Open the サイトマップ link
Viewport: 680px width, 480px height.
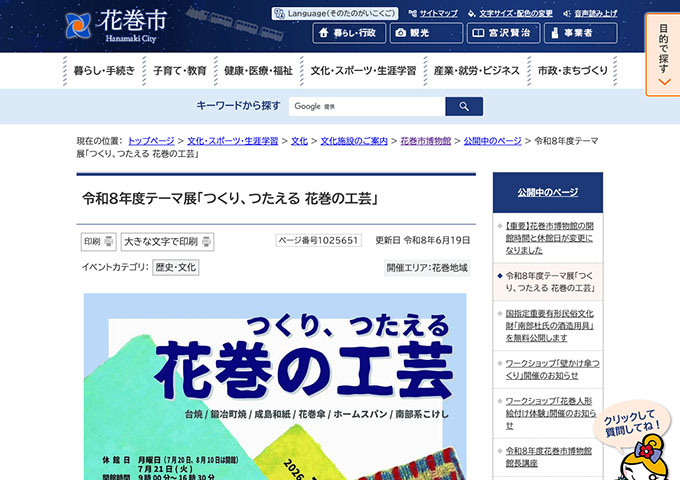433,13
